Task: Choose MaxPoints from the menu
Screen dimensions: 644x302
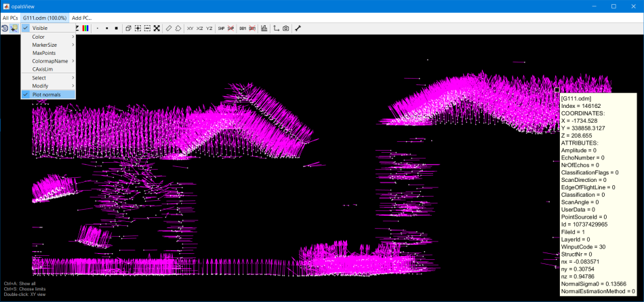Action: pyautogui.click(x=44, y=53)
